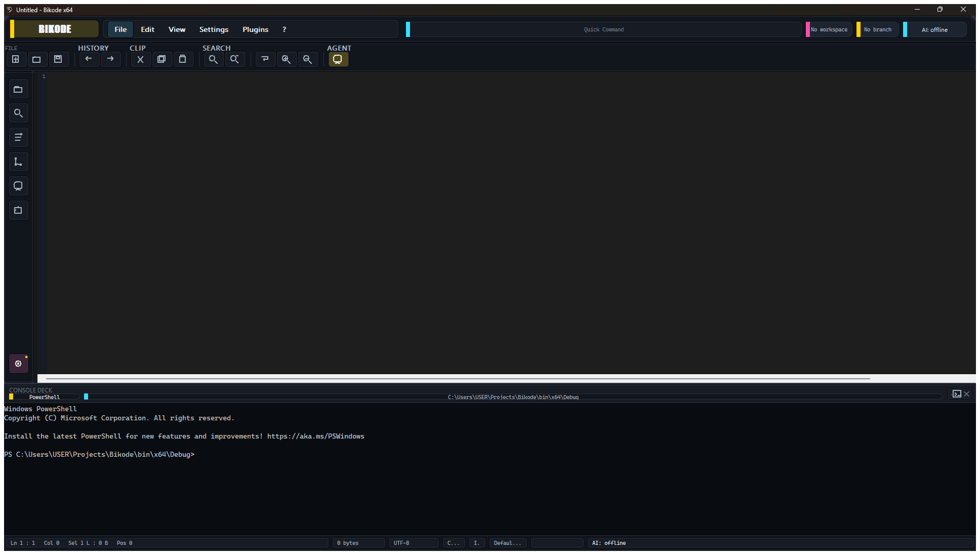Viewport: 980px width, 555px height.
Task: Toggle the Agent icon in the toolbar
Action: 338,59
